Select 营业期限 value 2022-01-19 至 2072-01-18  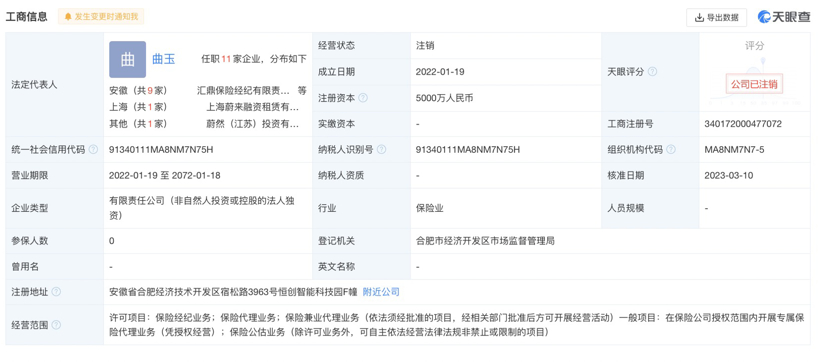[x=164, y=175]
